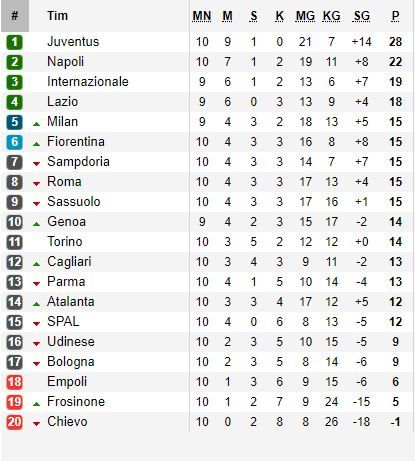Click the gray rank 11 badge
Screen dimensions: 415x461
[14, 242]
